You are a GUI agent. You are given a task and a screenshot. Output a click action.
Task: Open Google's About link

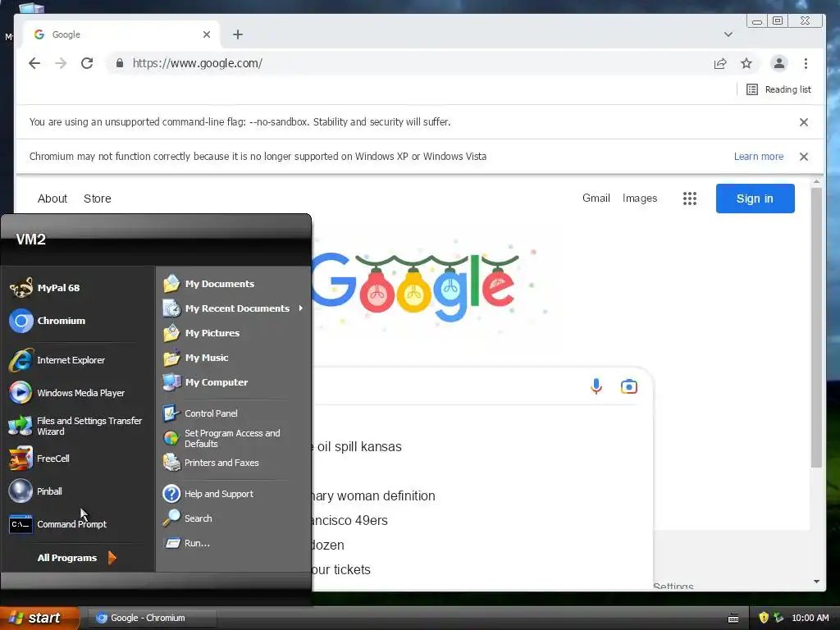point(52,199)
